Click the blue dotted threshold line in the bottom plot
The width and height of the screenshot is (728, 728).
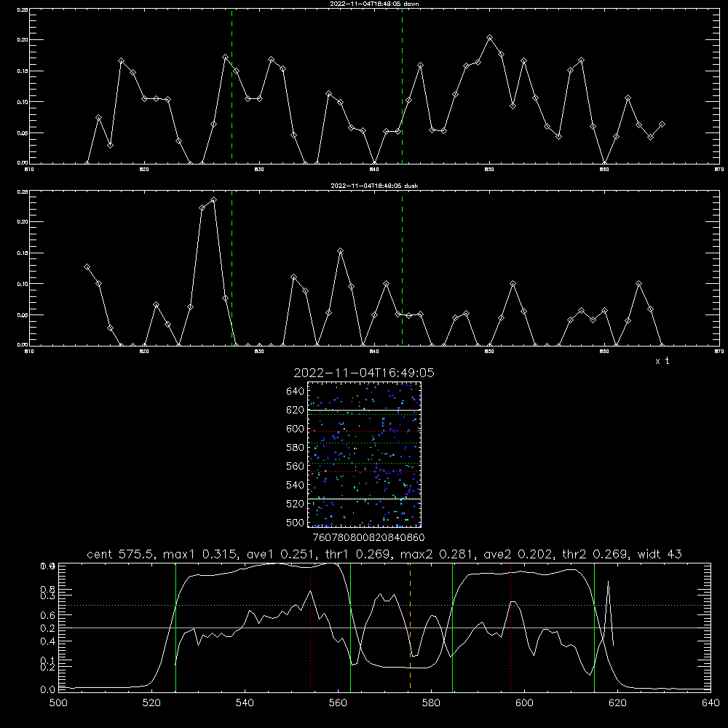point(384,605)
